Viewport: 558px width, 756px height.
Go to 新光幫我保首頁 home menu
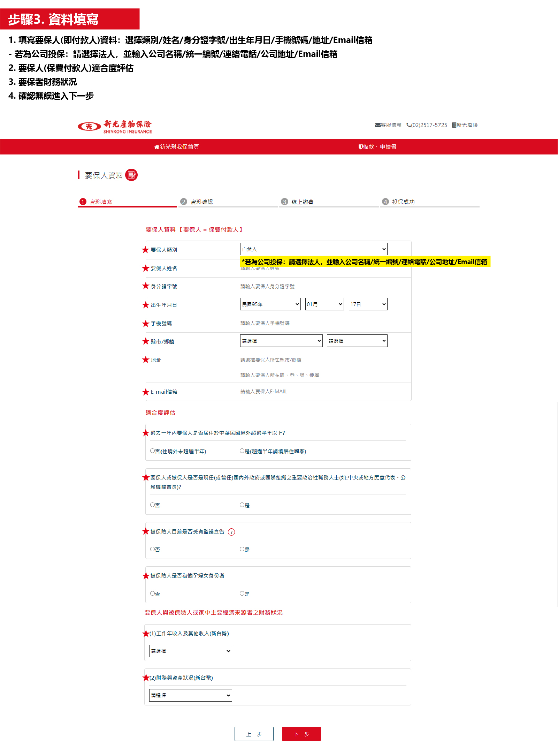(x=177, y=147)
